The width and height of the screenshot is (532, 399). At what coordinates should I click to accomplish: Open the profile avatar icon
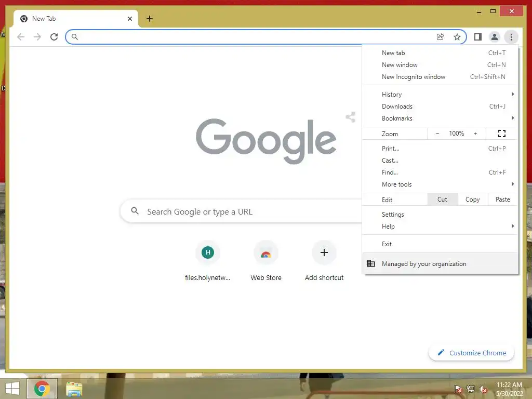pyautogui.click(x=495, y=37)
